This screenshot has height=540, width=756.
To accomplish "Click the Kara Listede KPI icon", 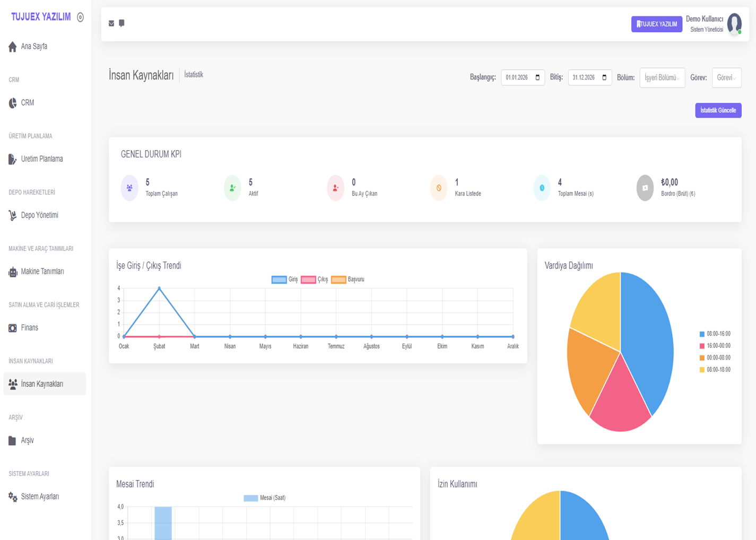I will pyautogui.click(x=439, y=188).
